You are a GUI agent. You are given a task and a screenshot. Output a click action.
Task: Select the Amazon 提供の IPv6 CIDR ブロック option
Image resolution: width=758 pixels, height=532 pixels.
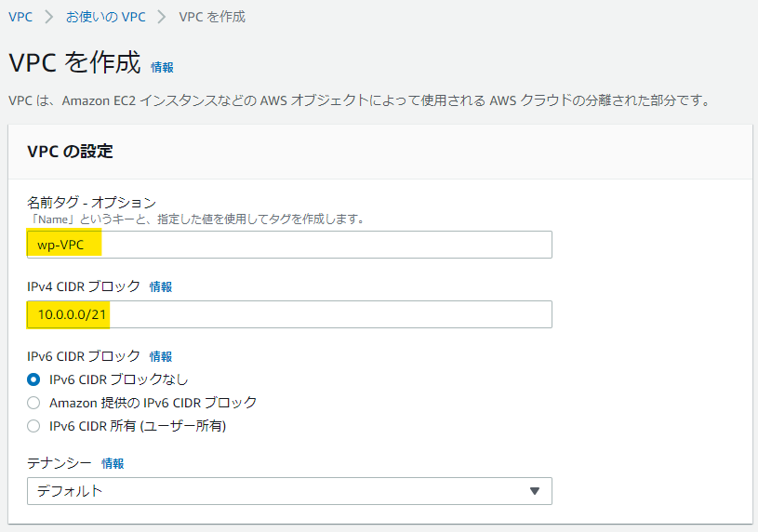[33, 403]
